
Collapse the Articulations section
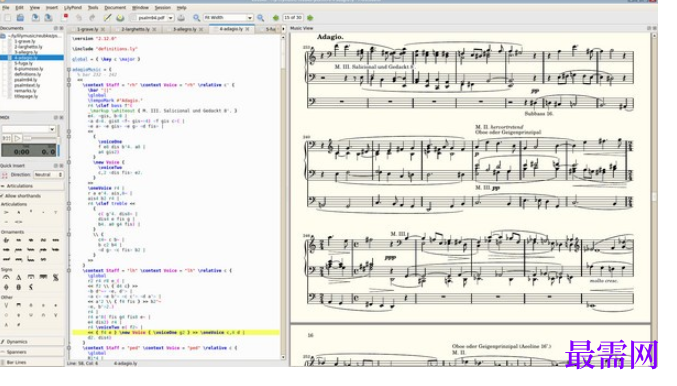click(x=32, y=186)
